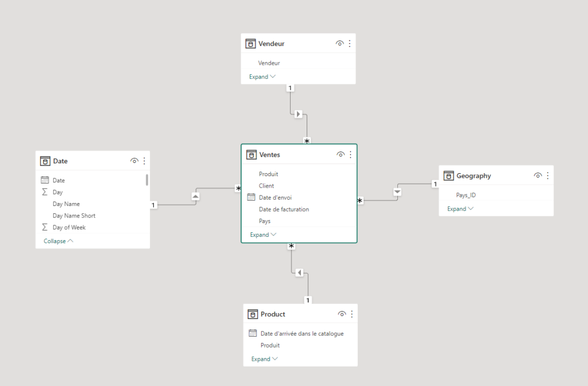Click the Expand link on the Ventes table
This screenshot has height=386, width=588.
click(x=262, y=235)
